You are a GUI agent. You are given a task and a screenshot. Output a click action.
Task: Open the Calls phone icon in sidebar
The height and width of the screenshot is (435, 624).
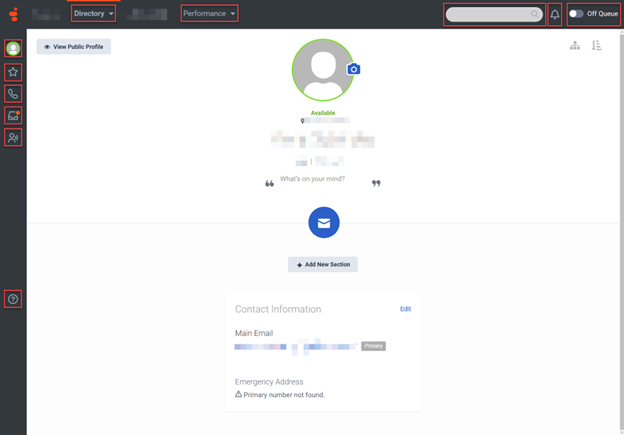coord(13,94)
